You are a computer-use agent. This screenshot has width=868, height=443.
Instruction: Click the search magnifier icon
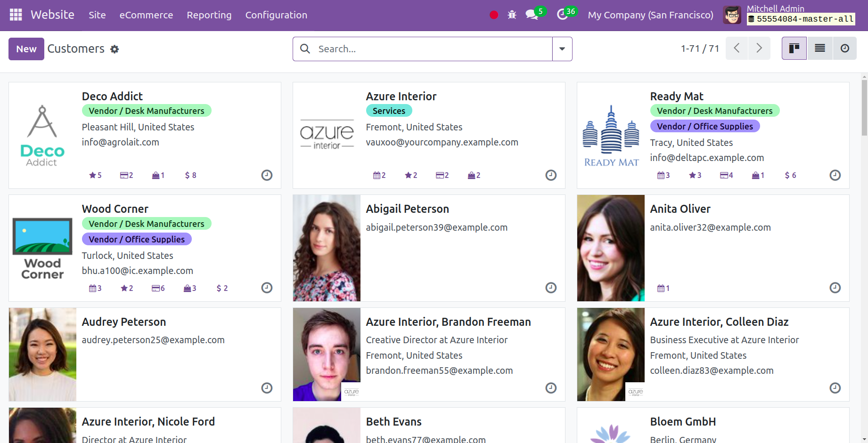(305, 48)
